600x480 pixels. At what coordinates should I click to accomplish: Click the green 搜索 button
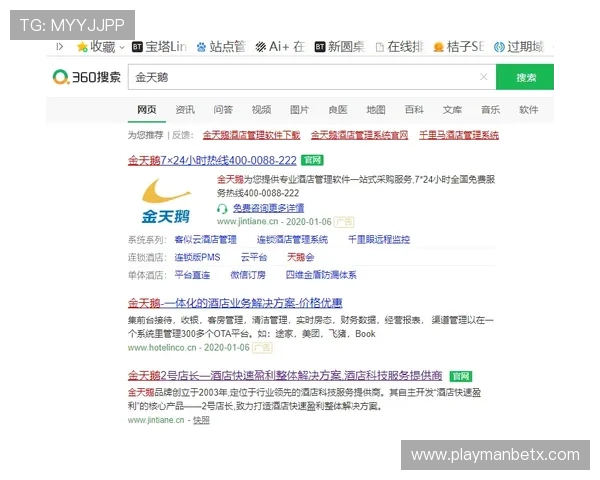525,77
